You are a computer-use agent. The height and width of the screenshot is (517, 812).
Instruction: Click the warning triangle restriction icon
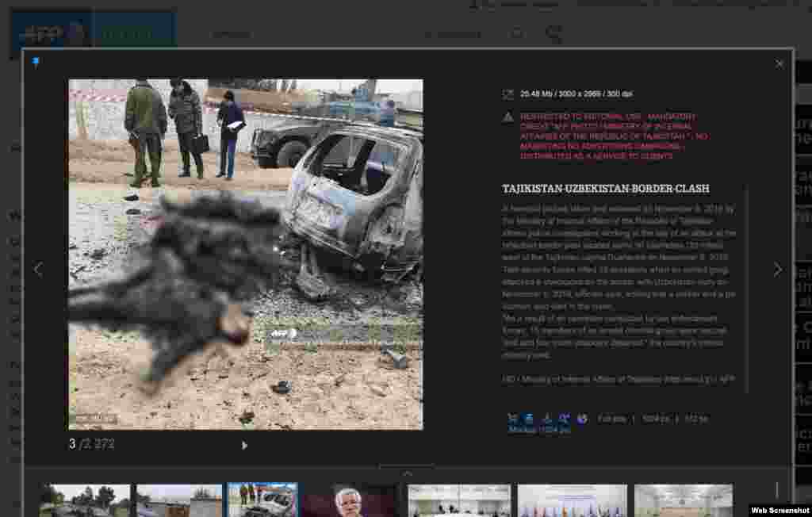tap(507, 117)
